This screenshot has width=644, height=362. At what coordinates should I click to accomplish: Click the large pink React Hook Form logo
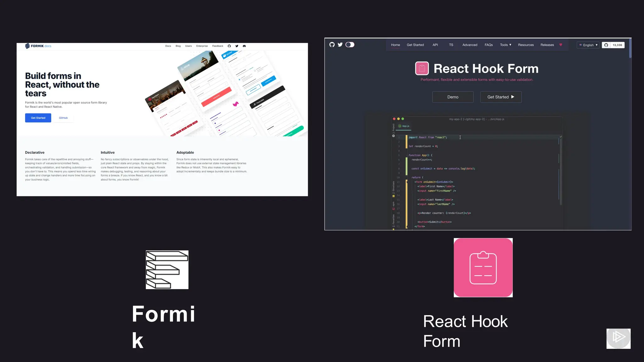pos(483,267)
